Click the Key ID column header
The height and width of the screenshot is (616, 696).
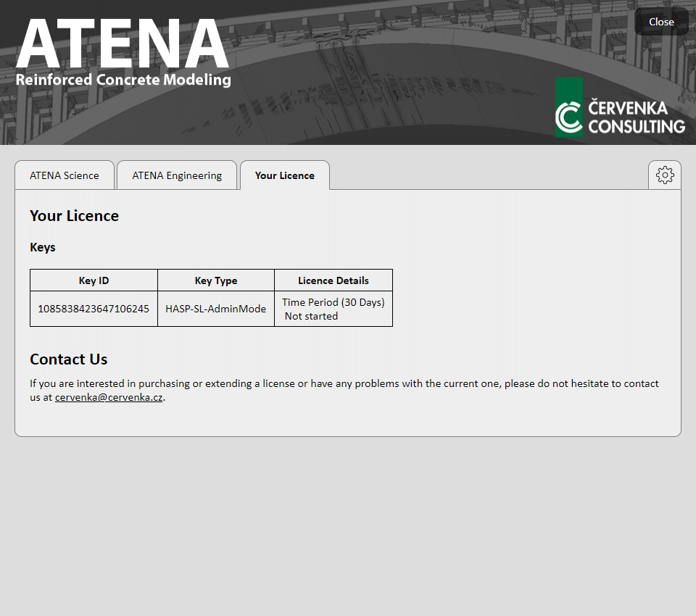tap(94, 280)
